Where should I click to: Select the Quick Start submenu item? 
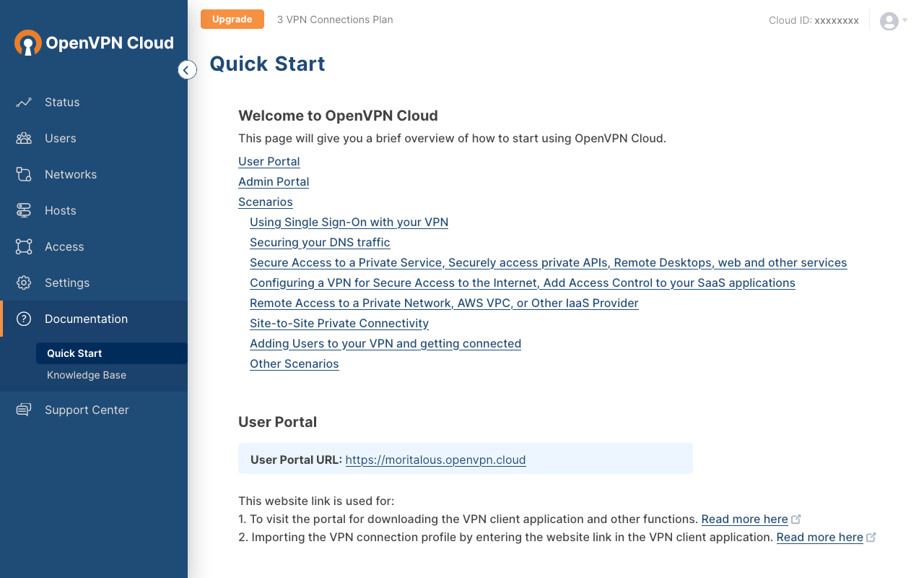(74, 353)
